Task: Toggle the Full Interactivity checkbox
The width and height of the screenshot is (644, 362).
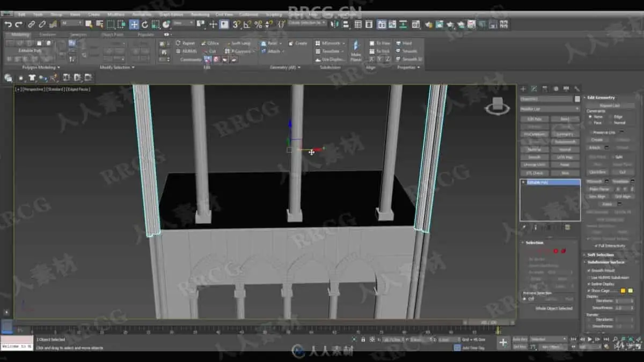Action: click(x=596, y=246)
